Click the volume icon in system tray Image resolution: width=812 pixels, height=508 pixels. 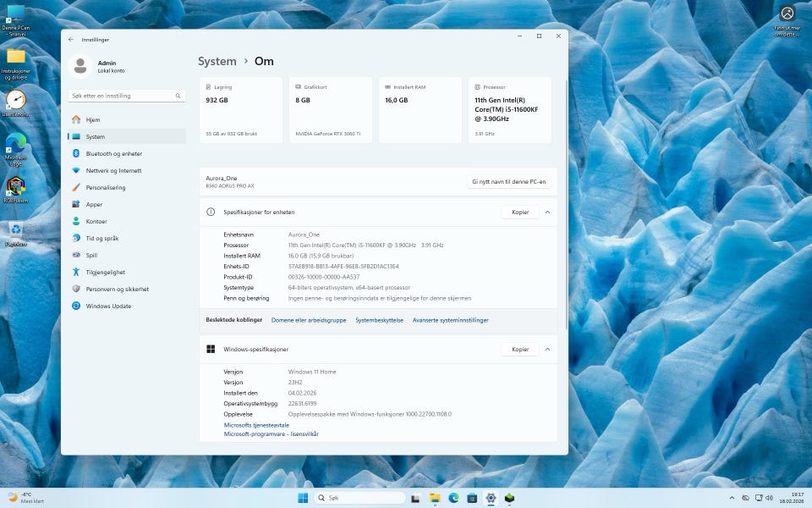(770, 498)
